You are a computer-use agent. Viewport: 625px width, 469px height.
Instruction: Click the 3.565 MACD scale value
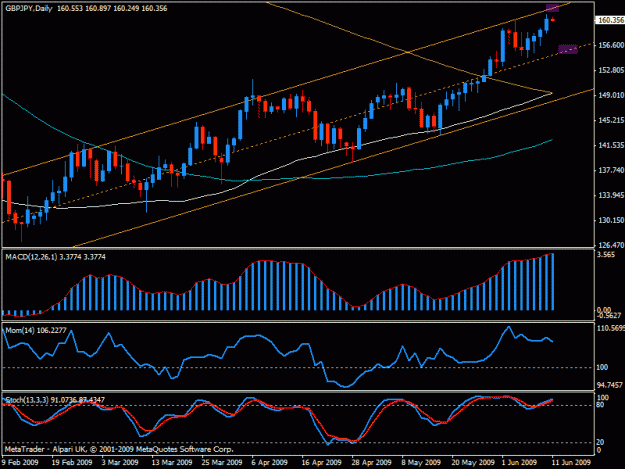click(606, 255)
